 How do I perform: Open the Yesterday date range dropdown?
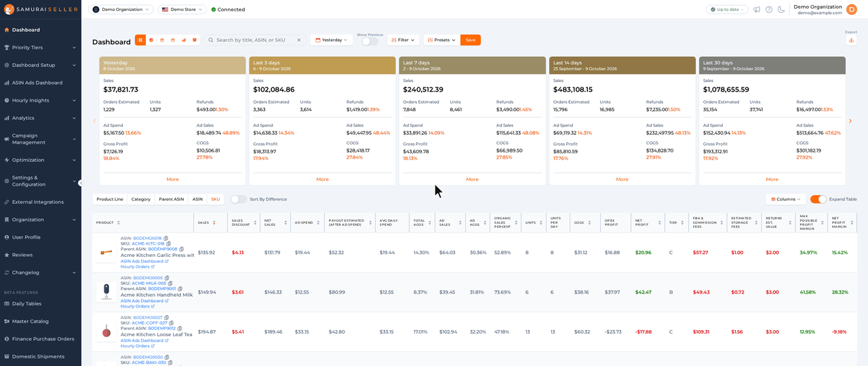(331, 40)
